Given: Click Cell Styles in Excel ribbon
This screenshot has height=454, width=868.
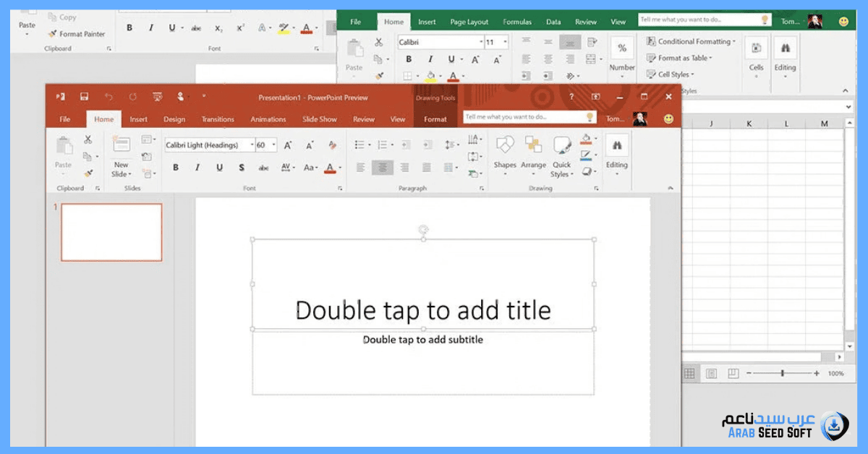Looking at the screenshot, I should (x=674, y=74).
